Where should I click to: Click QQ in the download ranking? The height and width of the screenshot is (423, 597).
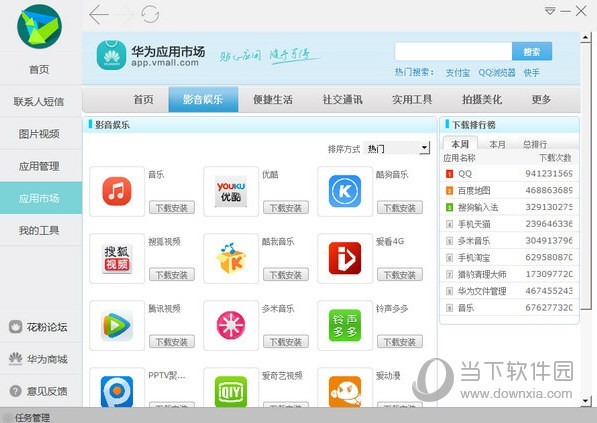click(465, 174)
